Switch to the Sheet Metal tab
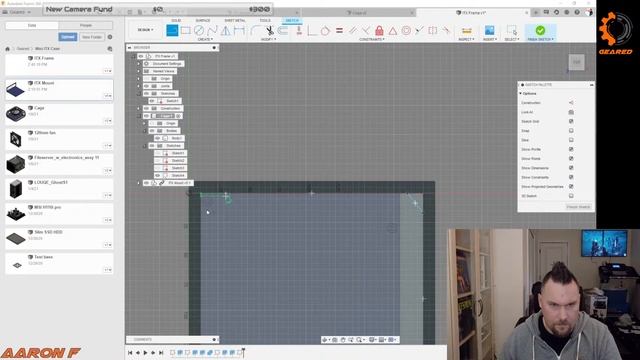 click(x=235, y=20)
